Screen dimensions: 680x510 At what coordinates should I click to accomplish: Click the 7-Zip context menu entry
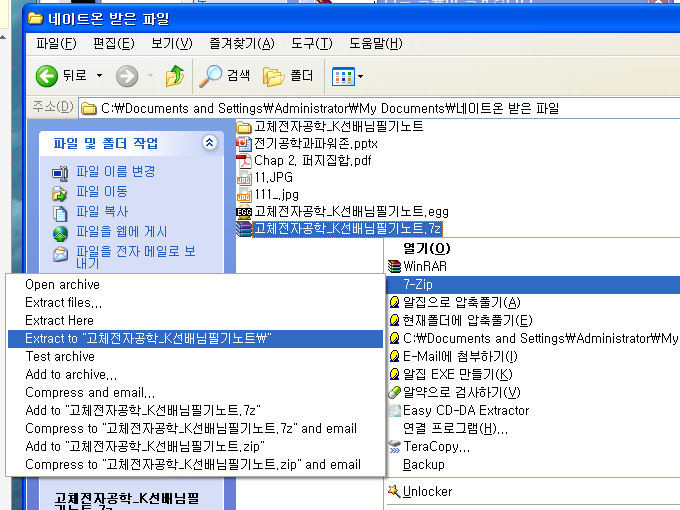[x=533, y=284]
